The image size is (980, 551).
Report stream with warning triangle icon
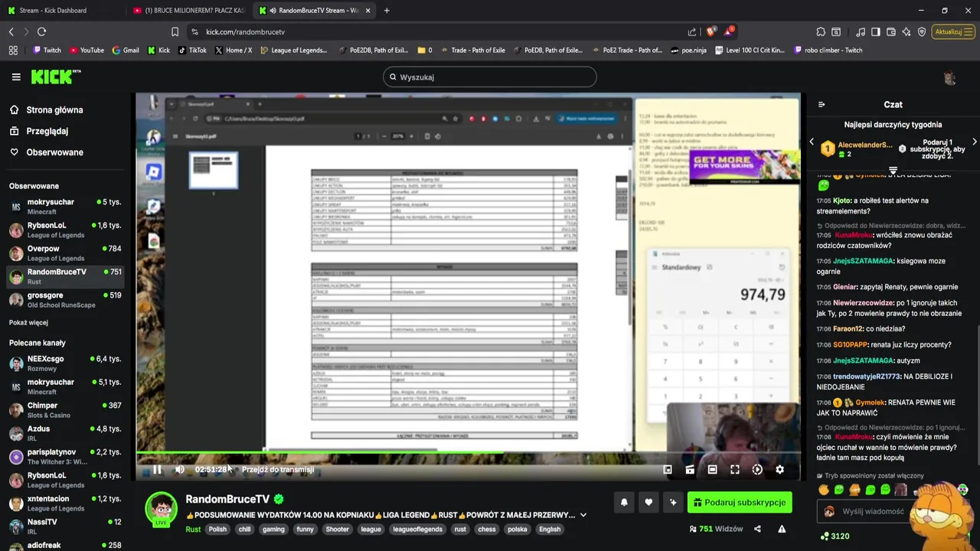click(x=782, y=529)
